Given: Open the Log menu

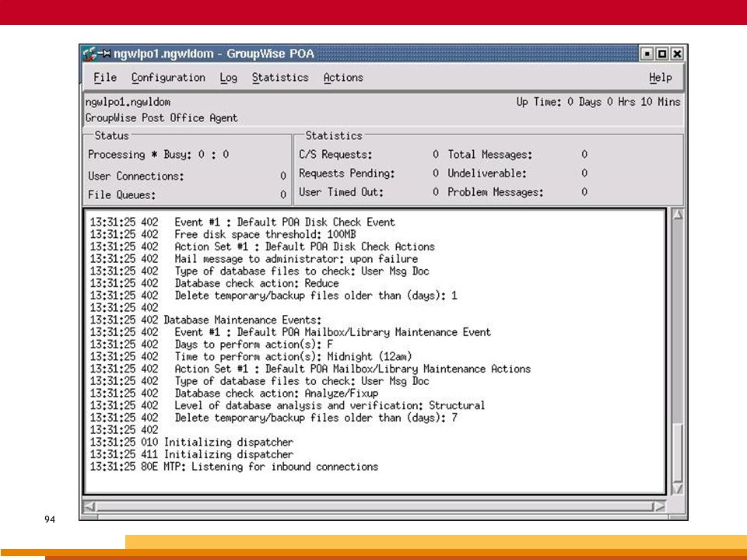Looking at the screenshot, I should 228,78.
